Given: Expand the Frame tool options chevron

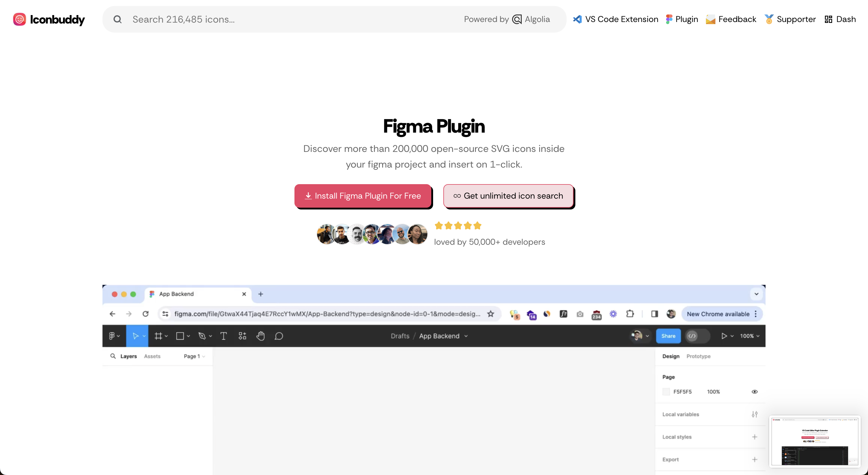Looking at the screenshot, I should coord(166,336).
